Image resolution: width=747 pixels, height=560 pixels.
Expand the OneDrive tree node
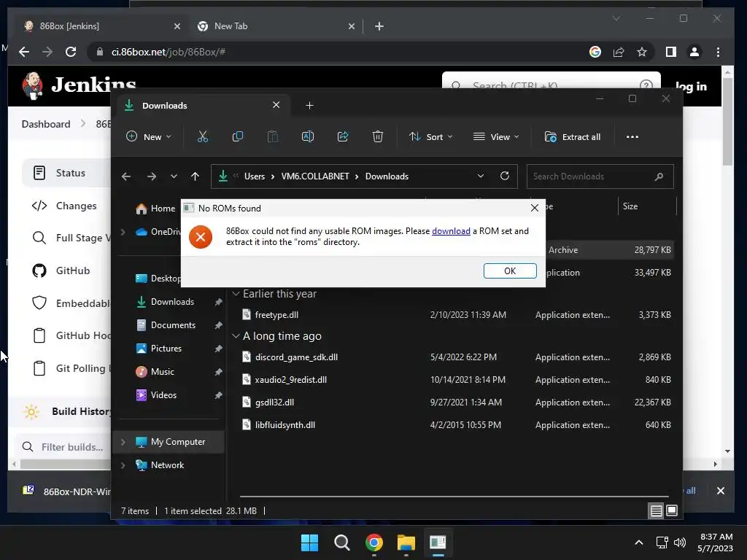click(x=123, y=232)
